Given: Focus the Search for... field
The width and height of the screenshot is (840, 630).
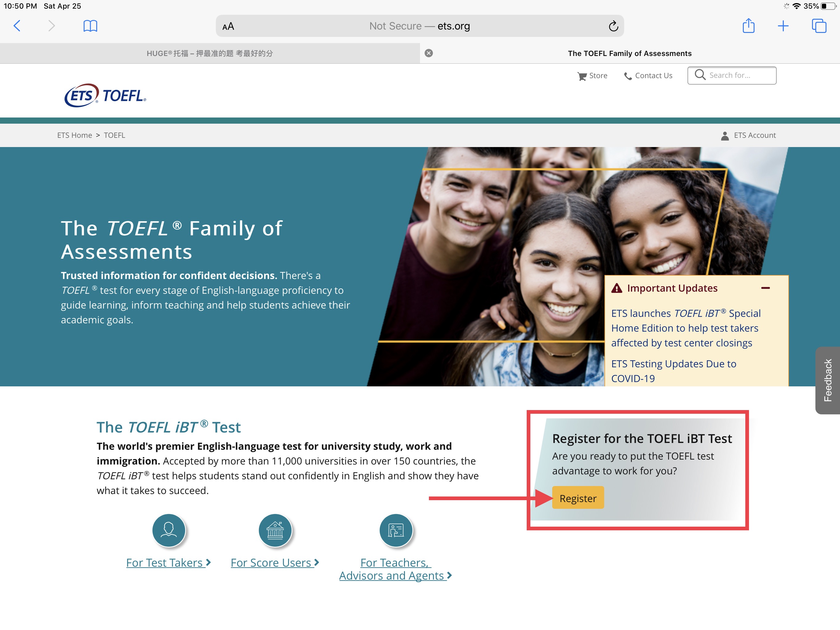Looking at the screenshot, I should [x=732, y=75].
